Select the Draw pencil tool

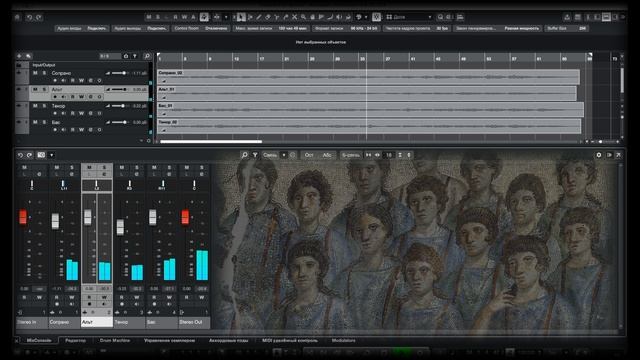[259, 17]
